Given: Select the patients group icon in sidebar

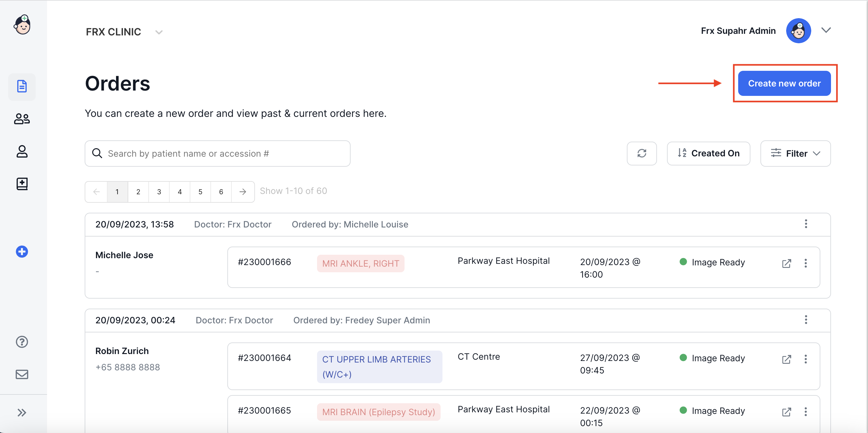Looking at the screenshot, I should 22,118.
